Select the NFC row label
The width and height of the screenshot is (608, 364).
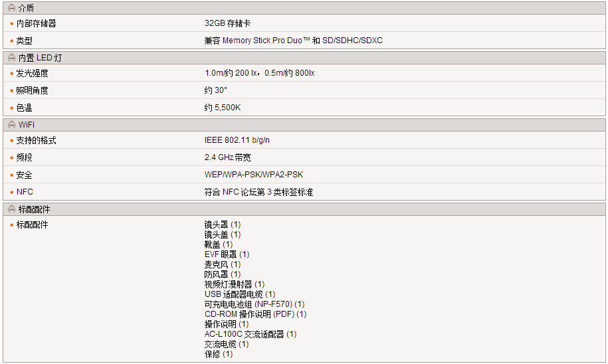tap(25, 192)
